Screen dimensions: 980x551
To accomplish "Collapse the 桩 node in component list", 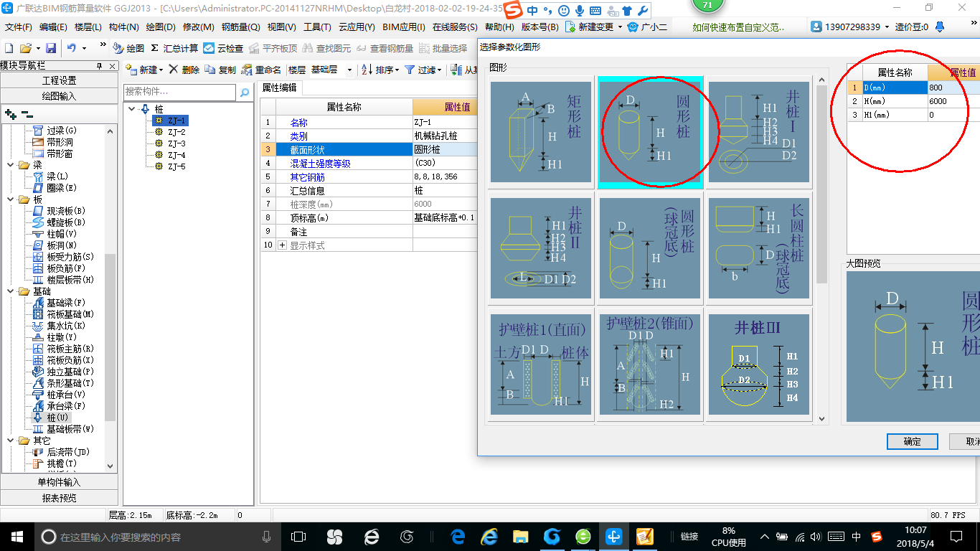I will [x=132, y=109].
